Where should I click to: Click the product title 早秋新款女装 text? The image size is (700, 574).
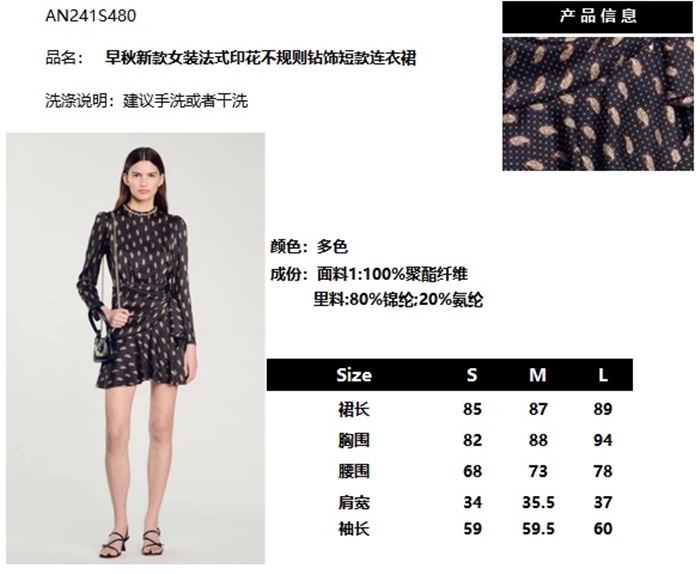(x=260, y=58)
